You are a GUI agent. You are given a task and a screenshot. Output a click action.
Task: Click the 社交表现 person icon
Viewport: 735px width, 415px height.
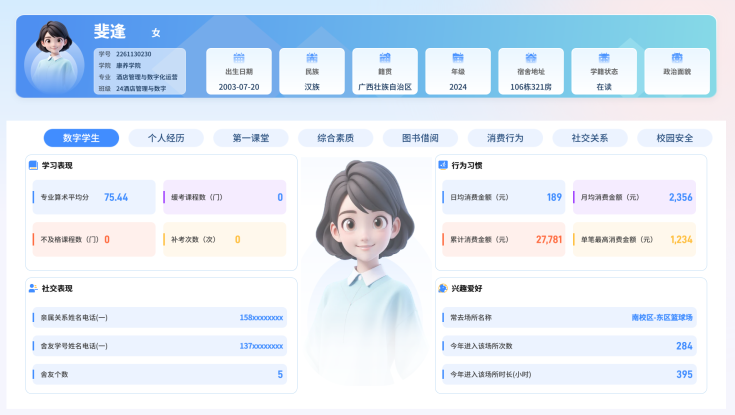(x=33, y=288)
